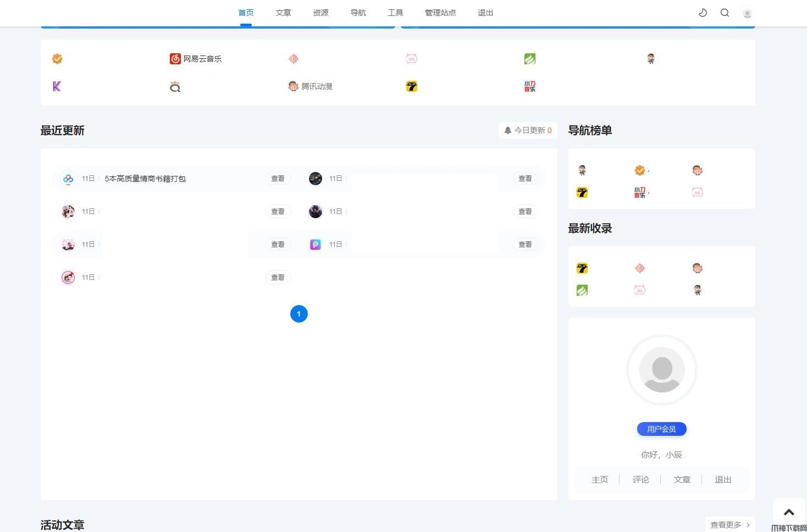Open 主页 in the user card

tap(600, 480)
